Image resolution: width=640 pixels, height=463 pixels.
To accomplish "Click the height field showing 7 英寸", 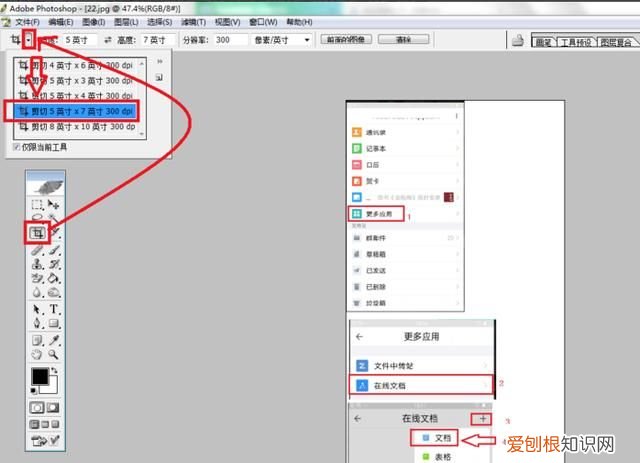I will point(157,40).
